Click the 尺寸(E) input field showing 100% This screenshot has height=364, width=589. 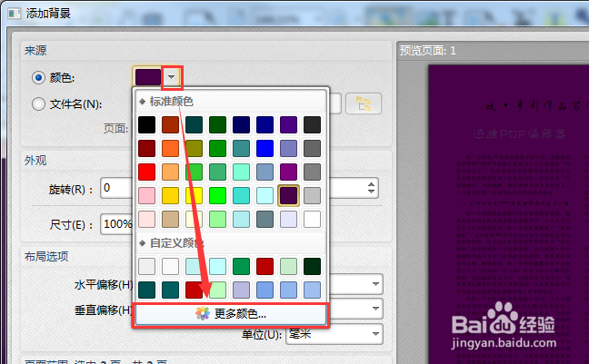[116, 224]
